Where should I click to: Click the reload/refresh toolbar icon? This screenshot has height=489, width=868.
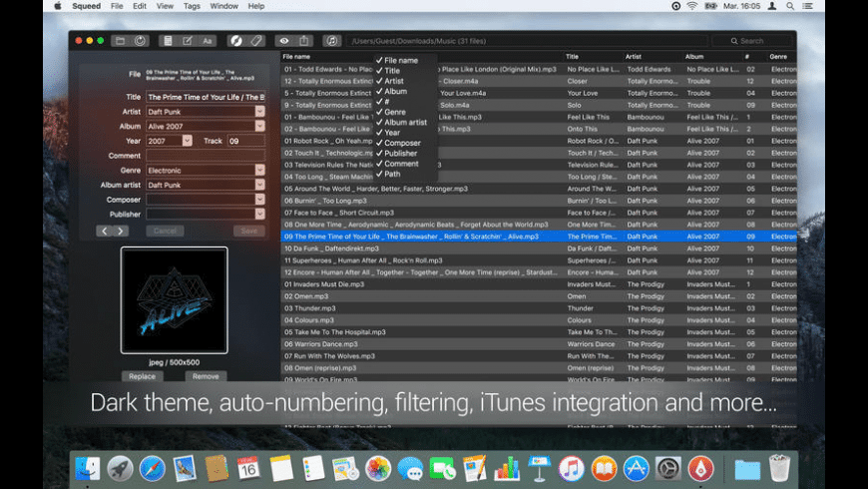(140, 41)
